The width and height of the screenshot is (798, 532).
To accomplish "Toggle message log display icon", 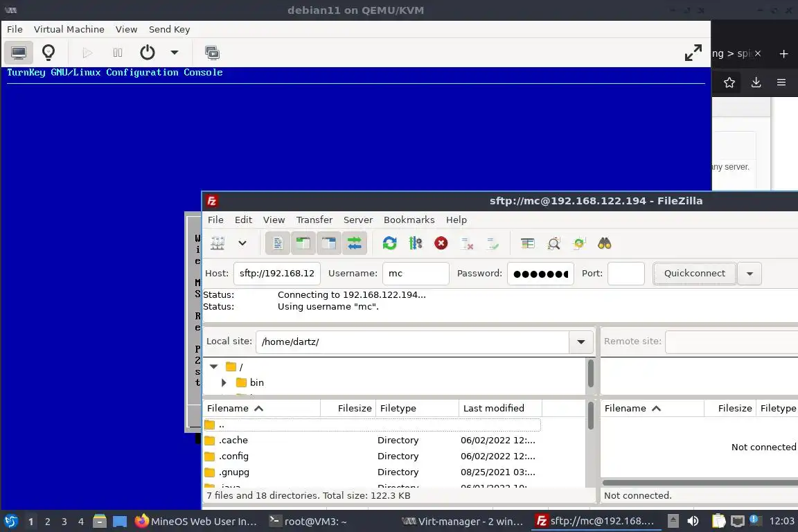I will click(278, 243).
